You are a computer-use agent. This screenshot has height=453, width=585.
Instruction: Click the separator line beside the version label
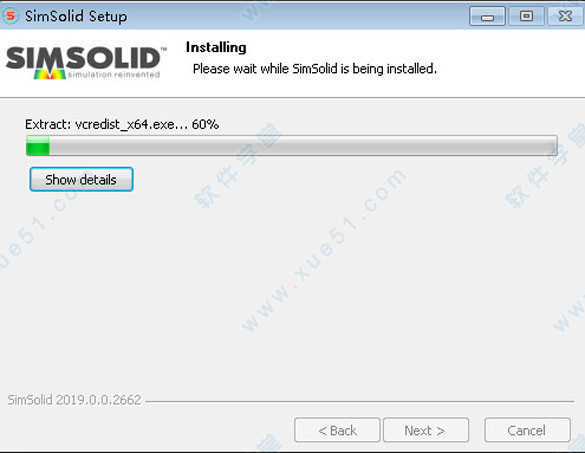(360, 402)
